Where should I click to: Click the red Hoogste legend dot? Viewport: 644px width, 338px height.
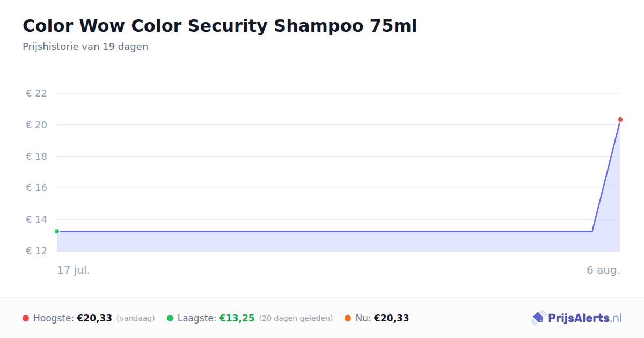click(26, 318)
